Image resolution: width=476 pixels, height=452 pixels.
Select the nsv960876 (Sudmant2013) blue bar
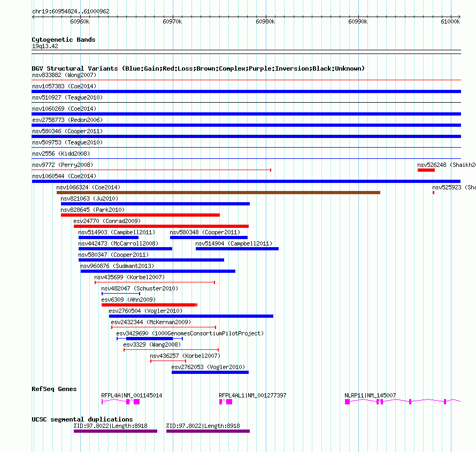click(158, 271)
